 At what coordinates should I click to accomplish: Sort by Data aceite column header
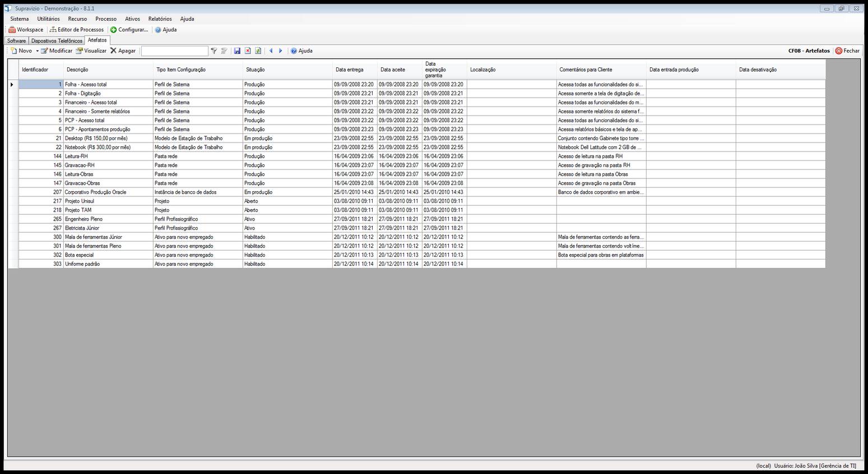[400, 70]
